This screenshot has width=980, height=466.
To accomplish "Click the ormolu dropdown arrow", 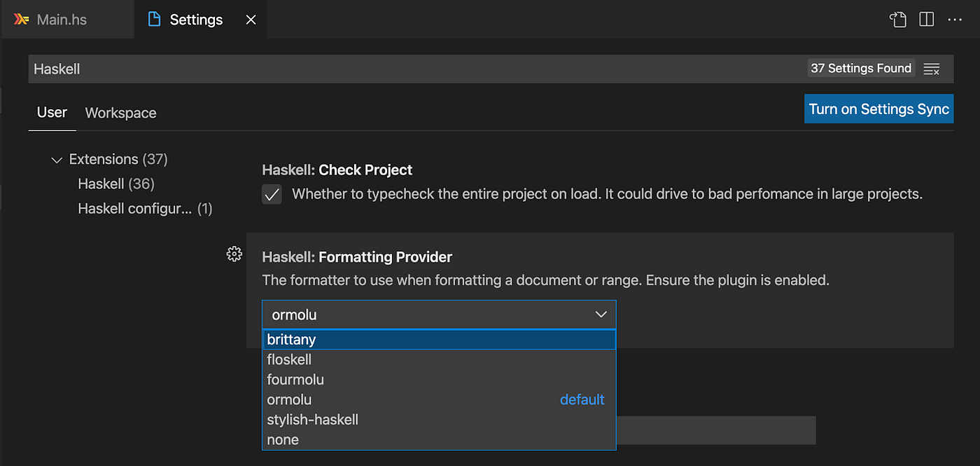I will pyautogui.click(x=601, y=315).
